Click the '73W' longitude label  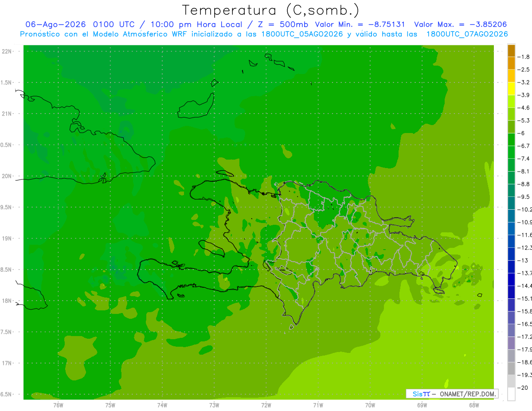(214, 405)
